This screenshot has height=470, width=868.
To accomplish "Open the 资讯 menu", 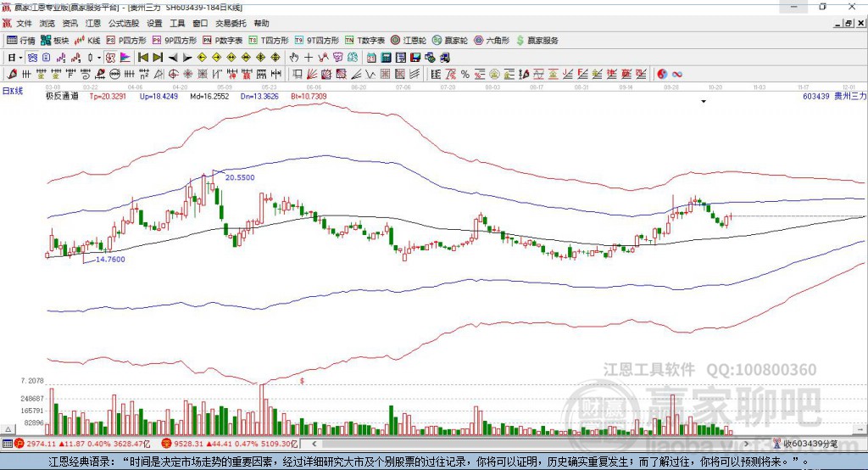I will tap(70, 23).
